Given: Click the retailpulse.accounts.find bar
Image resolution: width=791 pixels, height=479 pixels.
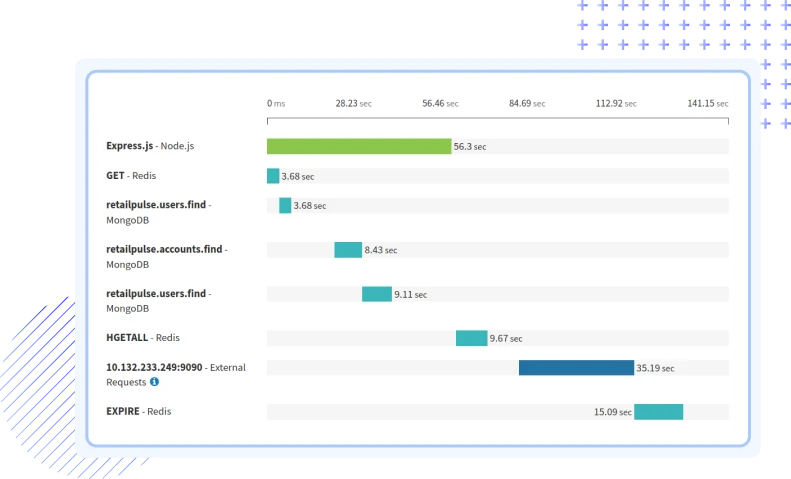Looking at the screenshot, I should point(348,250).
